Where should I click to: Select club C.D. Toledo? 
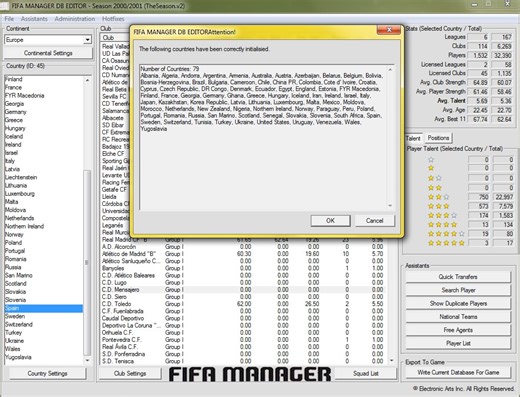pos(243,304)
